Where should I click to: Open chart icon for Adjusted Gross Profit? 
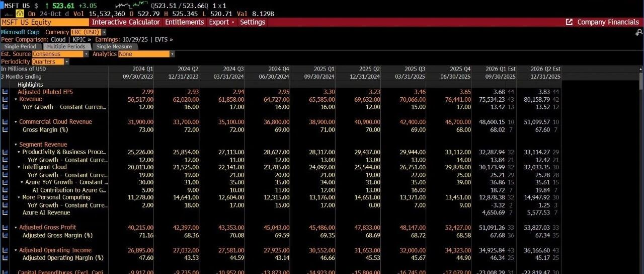[5, 228]
